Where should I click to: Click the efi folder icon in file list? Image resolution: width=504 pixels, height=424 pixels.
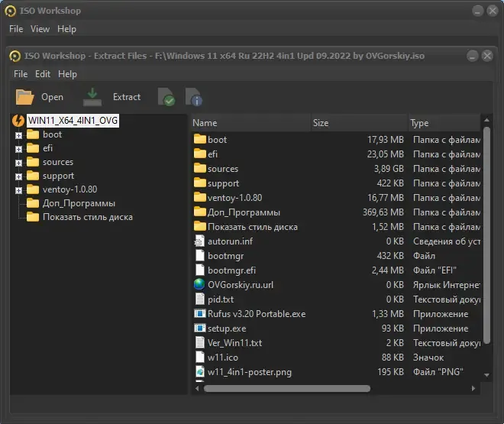199,154
